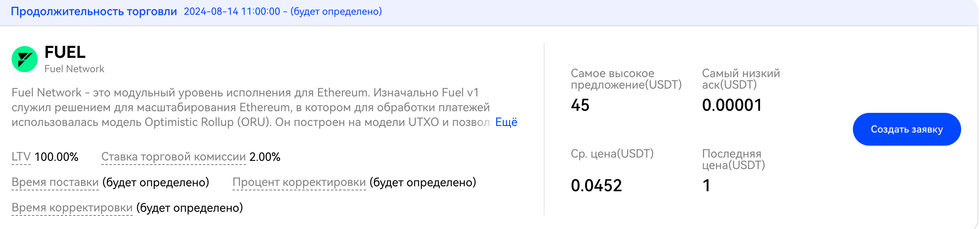
Task: Click the FUEL token title
Action: [65, 52]
